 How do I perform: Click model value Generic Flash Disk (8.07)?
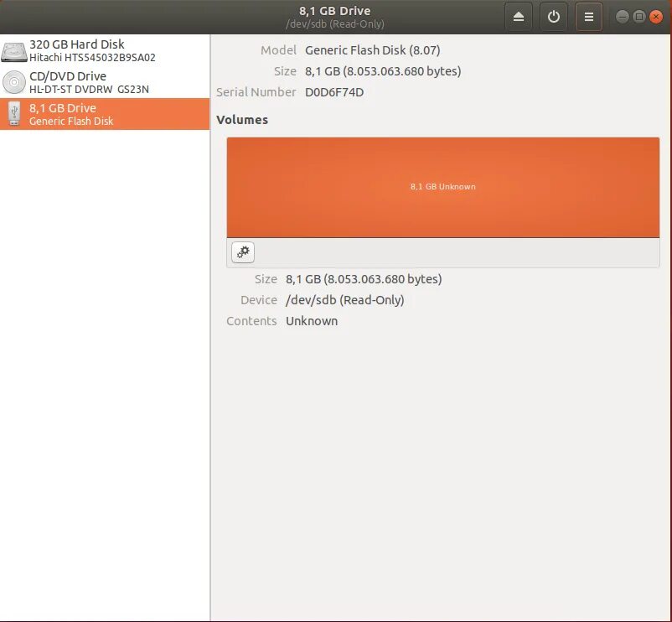click(372, 50)
